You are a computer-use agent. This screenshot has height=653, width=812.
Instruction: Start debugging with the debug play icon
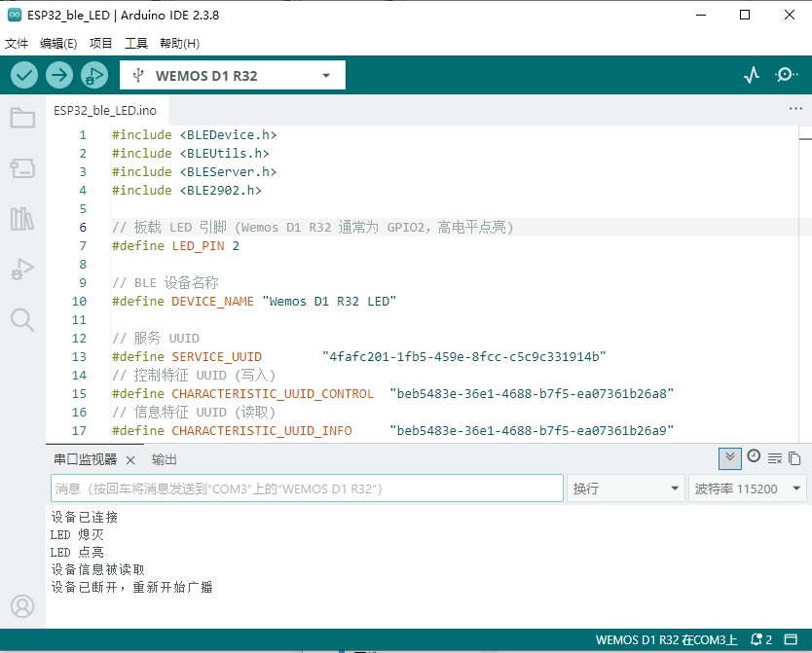tap(94, 75)
